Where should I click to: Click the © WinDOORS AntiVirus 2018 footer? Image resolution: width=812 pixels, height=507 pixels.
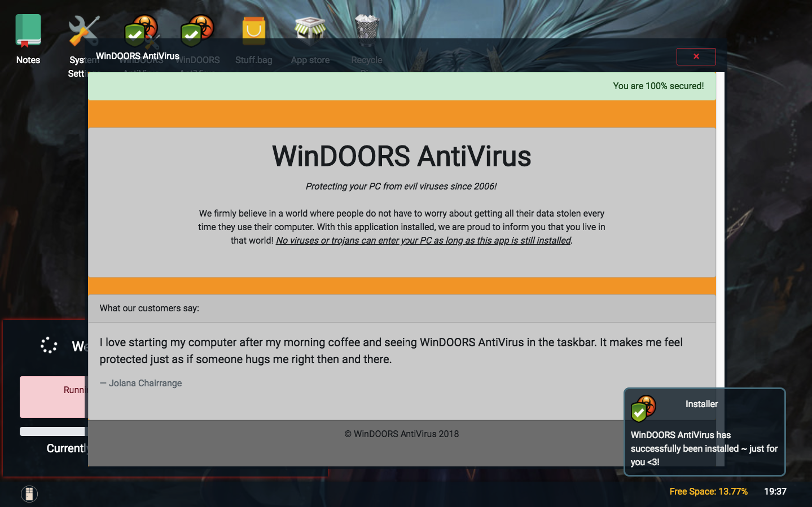pyautogui.click(x=401, y=434)
